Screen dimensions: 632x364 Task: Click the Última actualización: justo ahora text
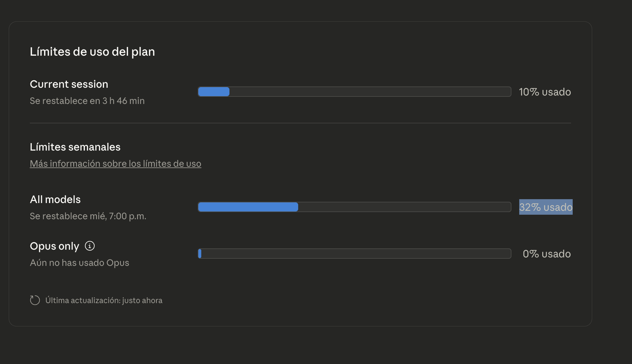pos(104,301)
